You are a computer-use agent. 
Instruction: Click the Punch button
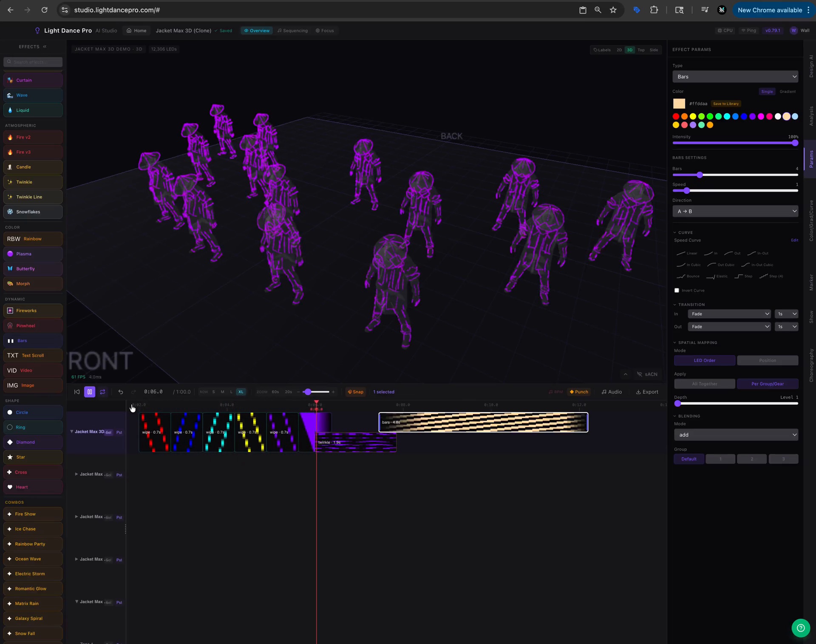point(579,392)
